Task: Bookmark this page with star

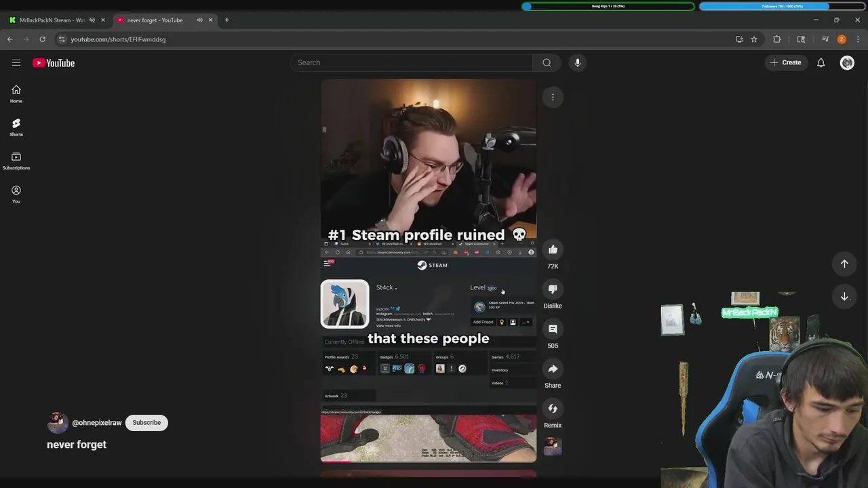Action: (x=753, y=39)
